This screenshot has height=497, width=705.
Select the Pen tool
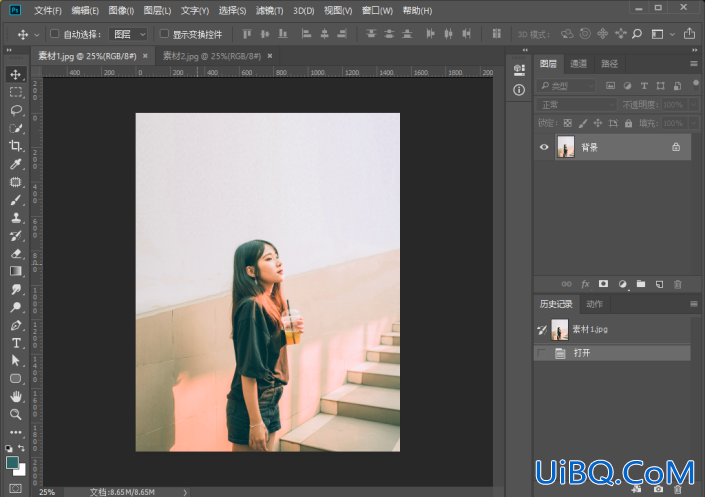(16, 325)
